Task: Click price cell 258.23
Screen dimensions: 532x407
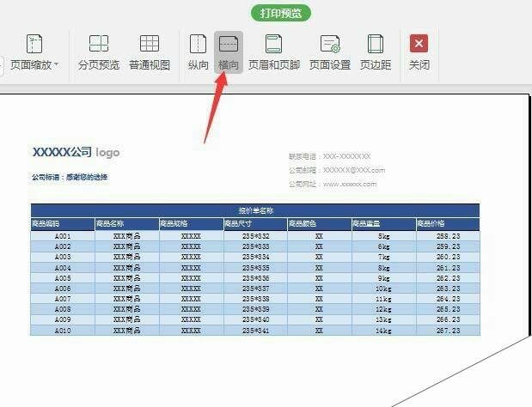Action: coord(448,236)
